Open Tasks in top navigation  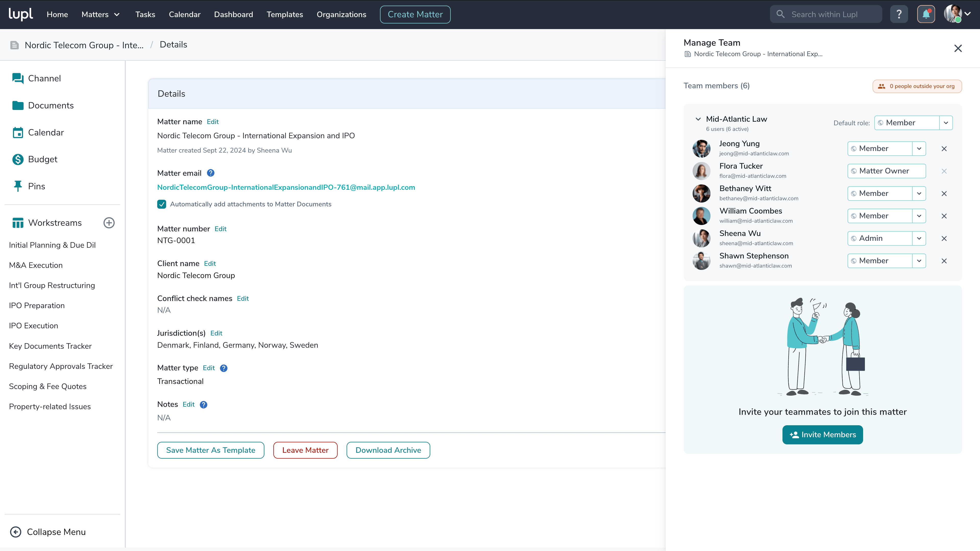(x=145, y=15)
